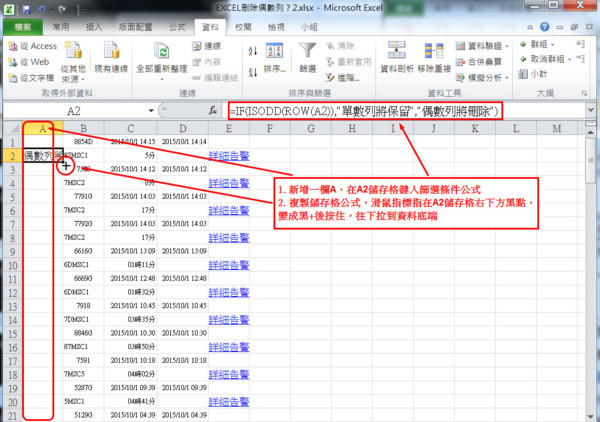Select cell B10 containing 6DMSC1

click(83, 265)
